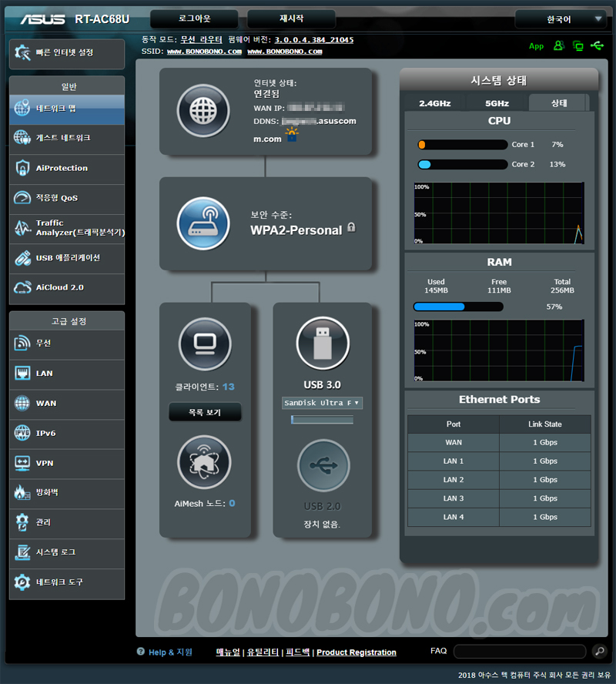Click the green guest network user icon
This screenshot has height=684, width=616.
tap(558, 45)
